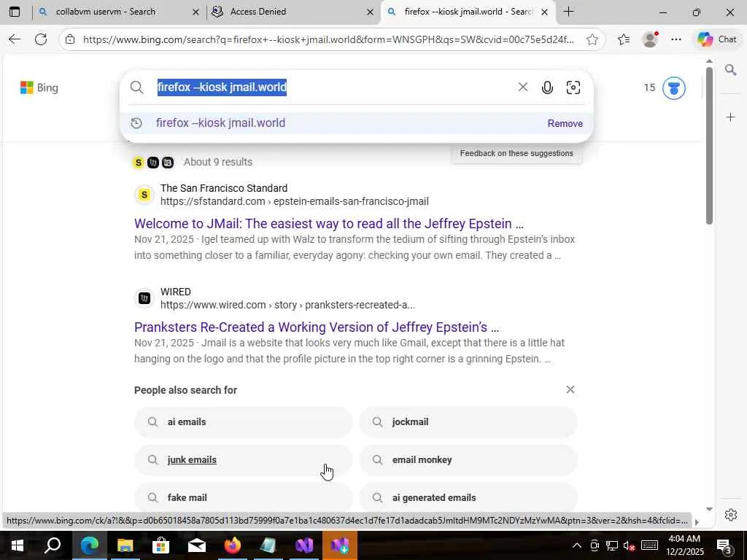Search using an image icon
The height and width of the screenshot is (560, 747).
[573, 87]
